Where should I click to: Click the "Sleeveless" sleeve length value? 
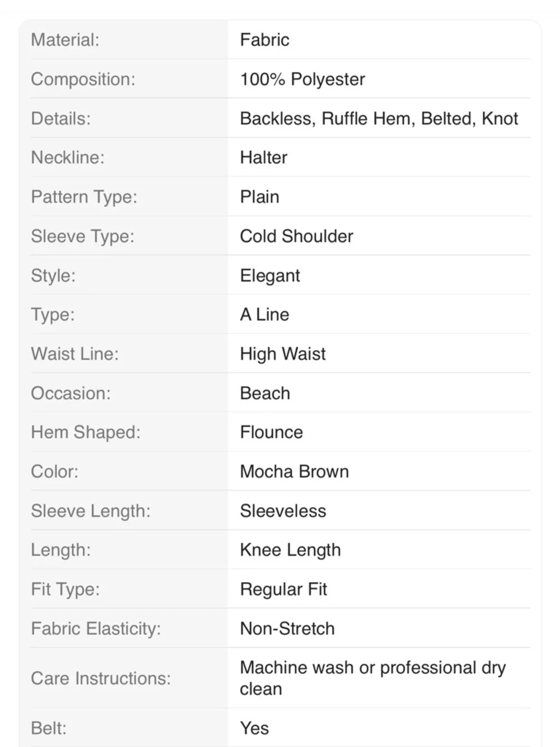click(283, 511)
